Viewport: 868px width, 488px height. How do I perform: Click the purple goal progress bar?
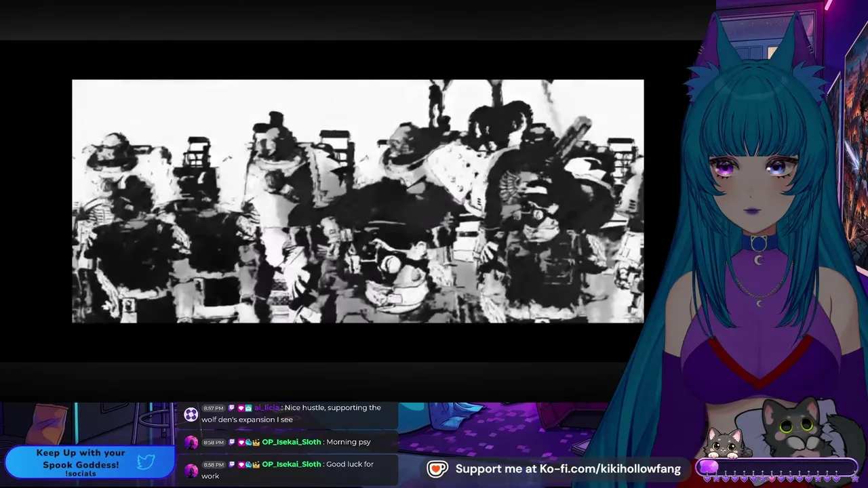click(x=777, y=467)
